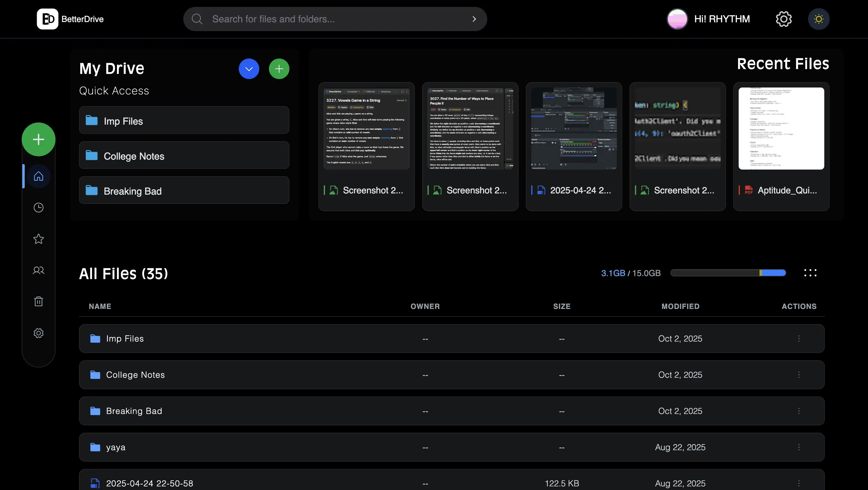The height and width of the screenshot is (490, 868).
Task: Open Shared section via people icon
Action: [38, 270]
